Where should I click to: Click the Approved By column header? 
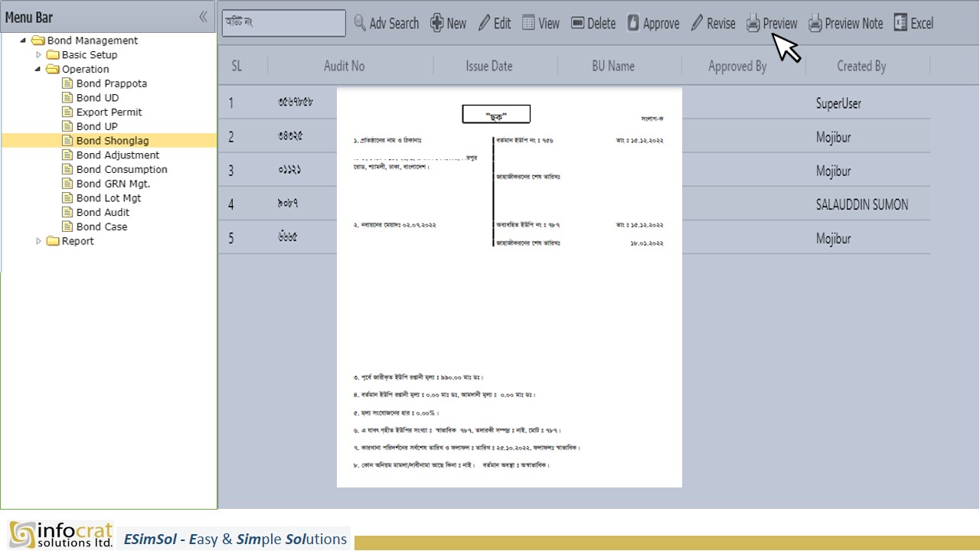point(737,66)
